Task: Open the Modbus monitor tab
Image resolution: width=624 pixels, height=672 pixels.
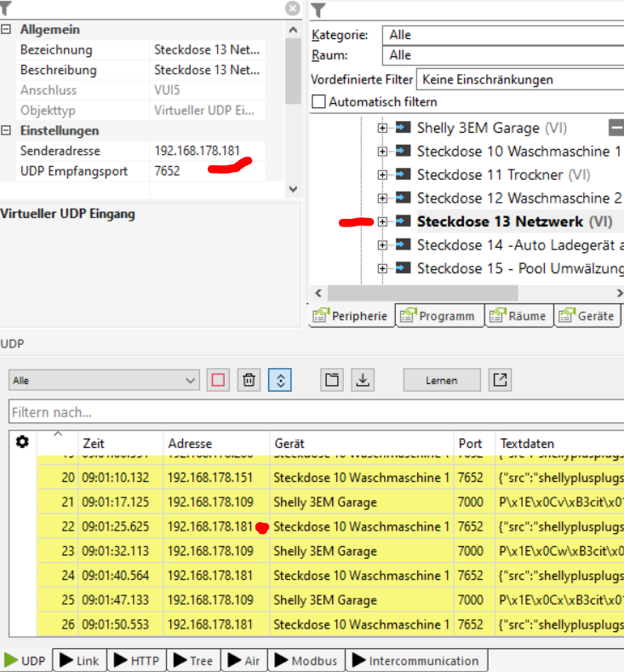Action: (306, 660)
